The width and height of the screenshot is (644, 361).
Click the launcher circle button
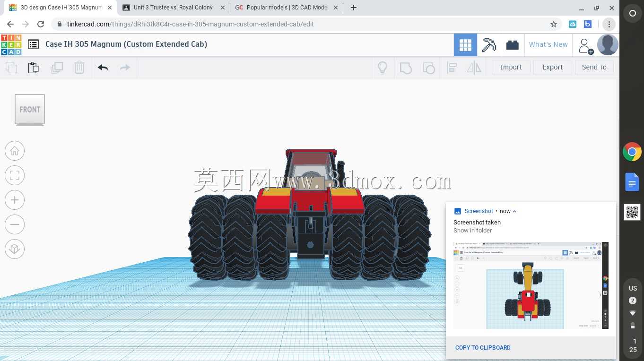tap(633, 13)
